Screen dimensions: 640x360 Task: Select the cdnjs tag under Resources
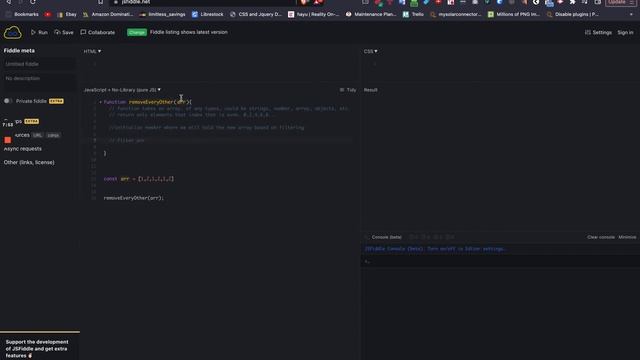[x=53, y=135]
